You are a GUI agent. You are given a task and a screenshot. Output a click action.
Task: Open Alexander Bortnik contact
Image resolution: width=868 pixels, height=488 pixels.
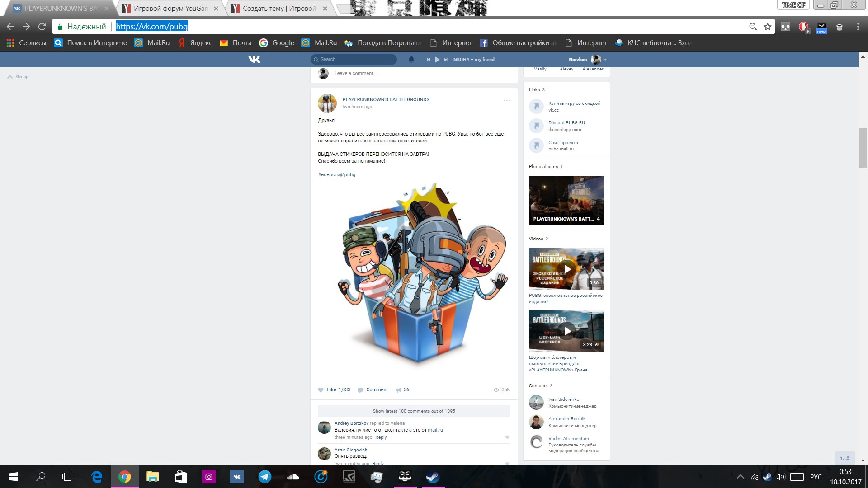click(567, 419)
